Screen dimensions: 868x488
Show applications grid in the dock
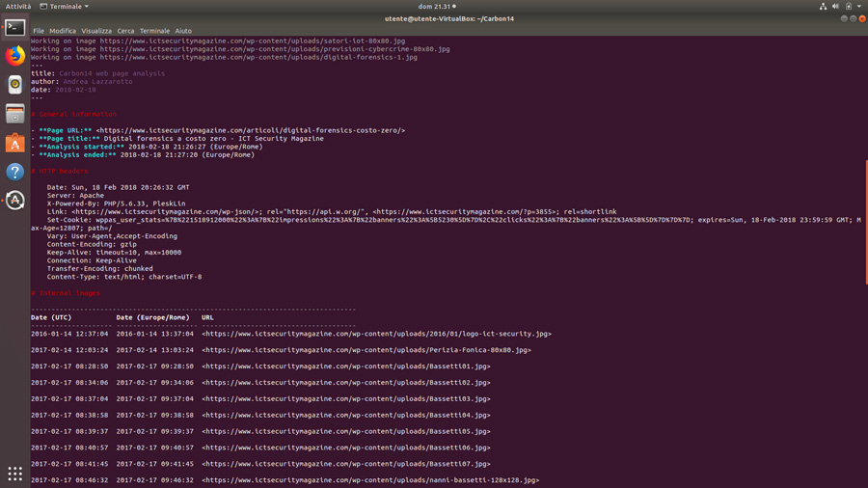pyautogui.click(x=14, y=474)
